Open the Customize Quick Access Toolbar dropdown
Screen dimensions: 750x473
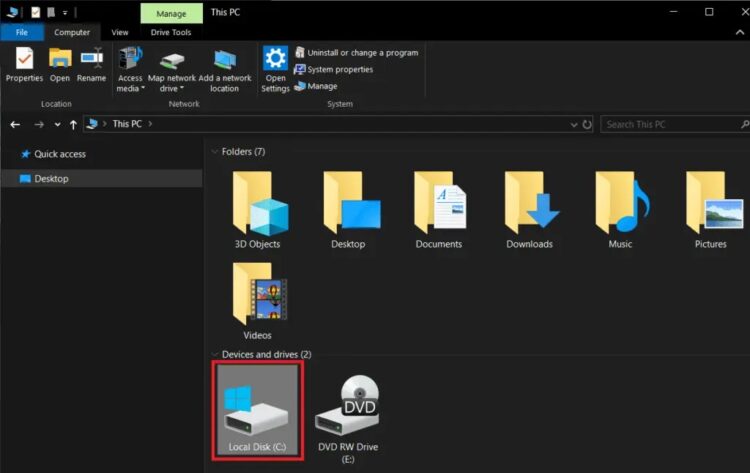click(65, 13)
